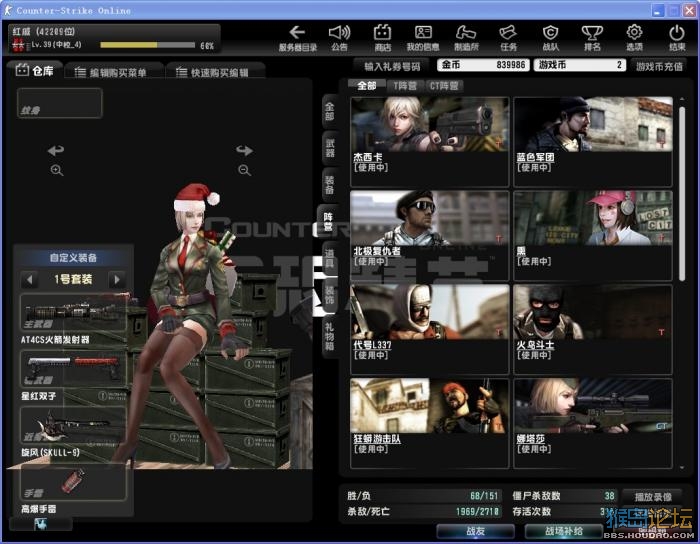700x544 pixels.
Task: Open the 仓库 (warehouse) tab
Action: [35, 71]
